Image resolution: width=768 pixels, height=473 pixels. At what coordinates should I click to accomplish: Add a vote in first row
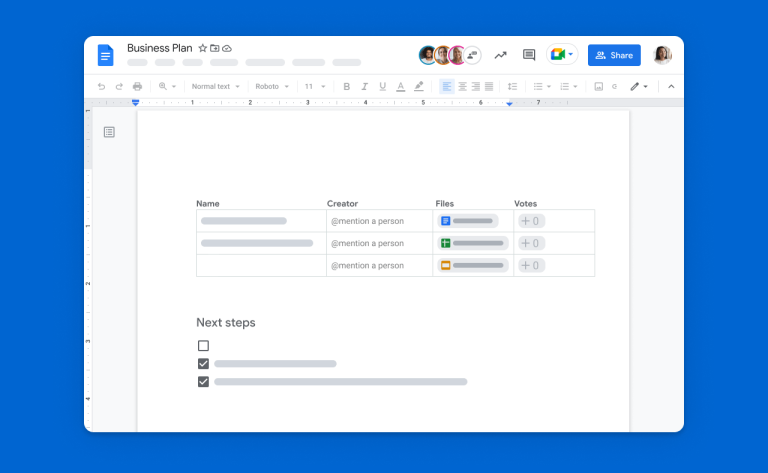tap(531, 221)
